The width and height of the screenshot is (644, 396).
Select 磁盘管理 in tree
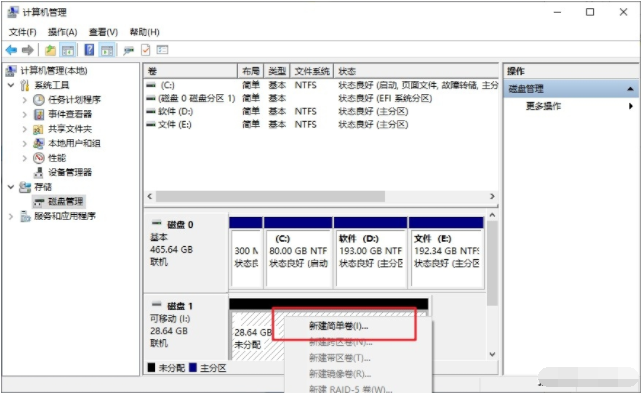[x=66, y=201]
